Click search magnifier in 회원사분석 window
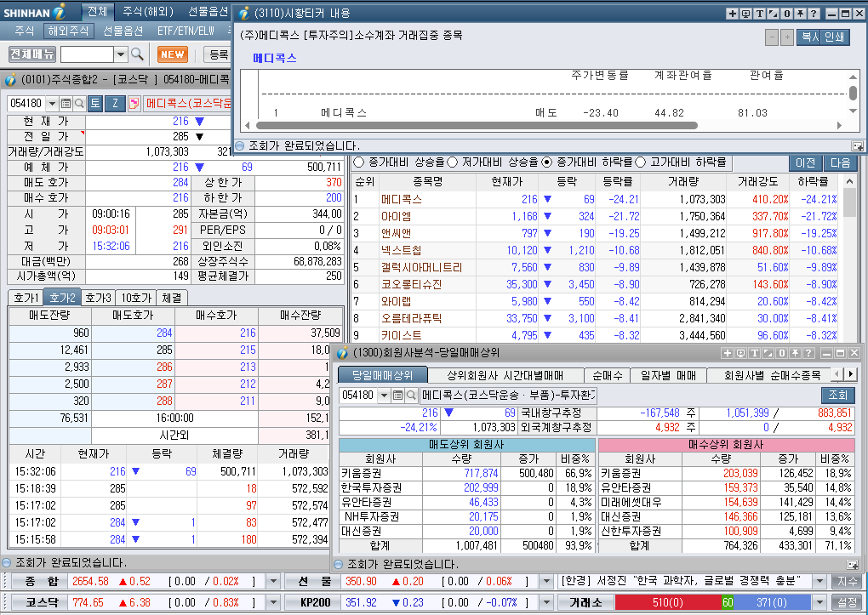 (411, 396)
